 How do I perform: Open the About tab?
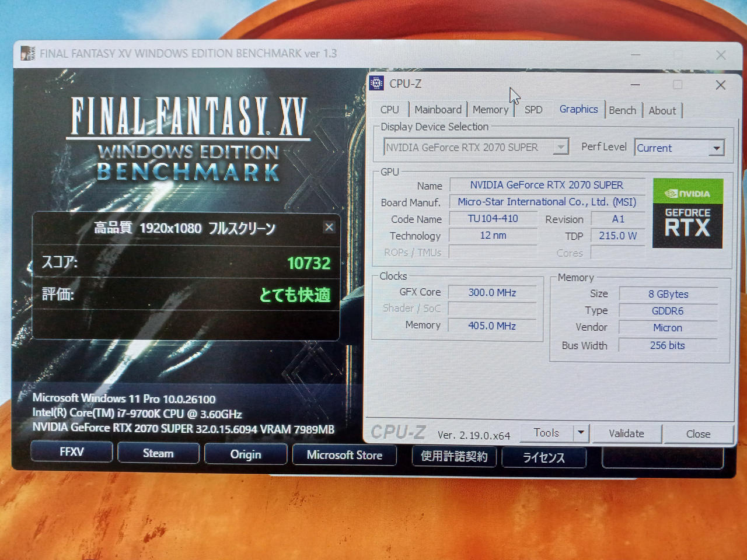pyautogui.click(x=662, y=111)
